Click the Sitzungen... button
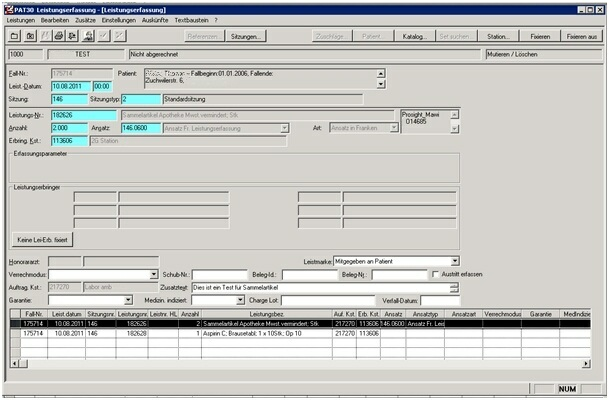Screen dimensions: 609x400 [x=246, y=37]
